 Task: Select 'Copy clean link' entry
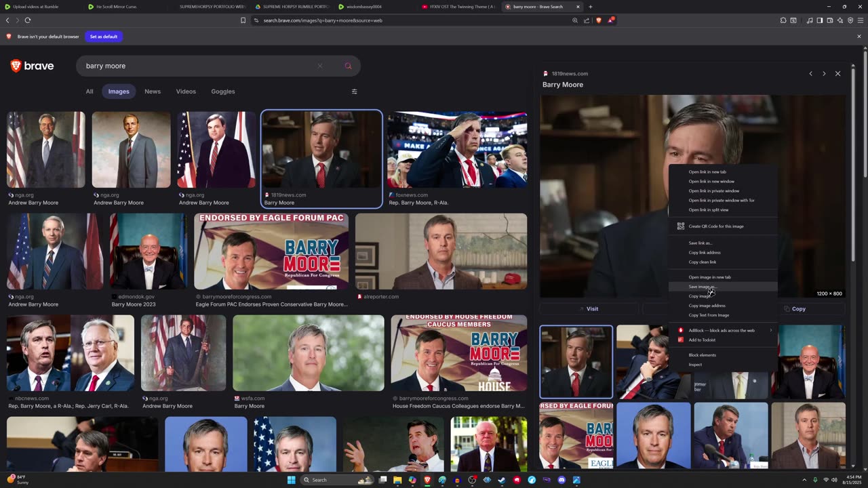(723, 262)
